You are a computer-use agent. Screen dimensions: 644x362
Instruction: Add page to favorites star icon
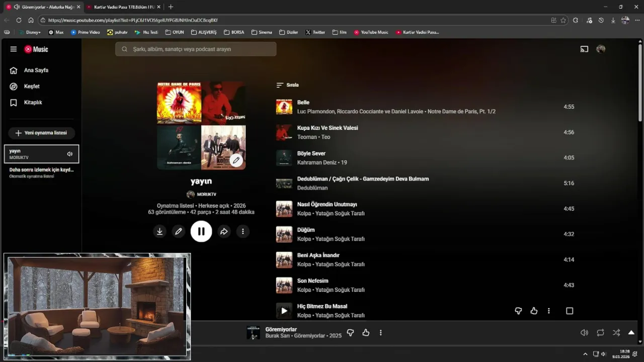pos(563,20)
